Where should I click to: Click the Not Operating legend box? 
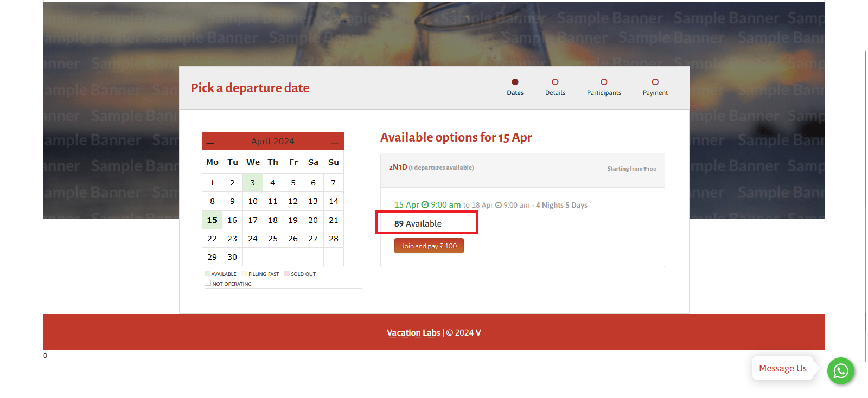(208, 283)
